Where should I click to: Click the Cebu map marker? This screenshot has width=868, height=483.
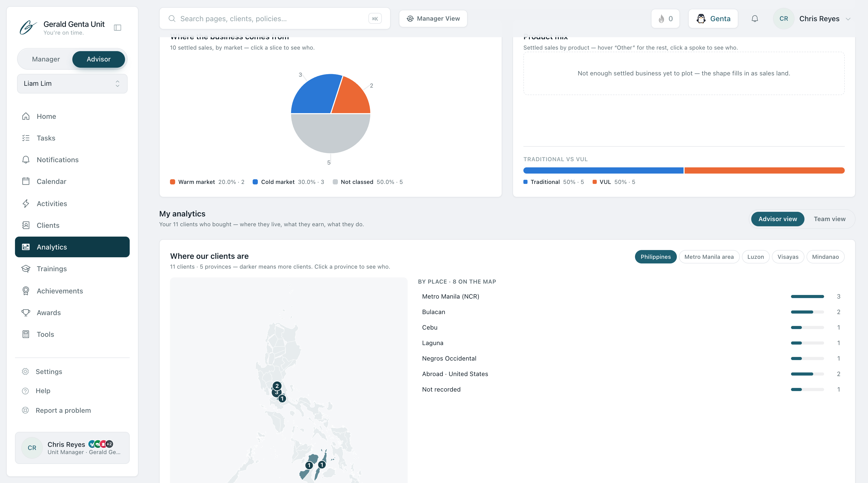322,465
